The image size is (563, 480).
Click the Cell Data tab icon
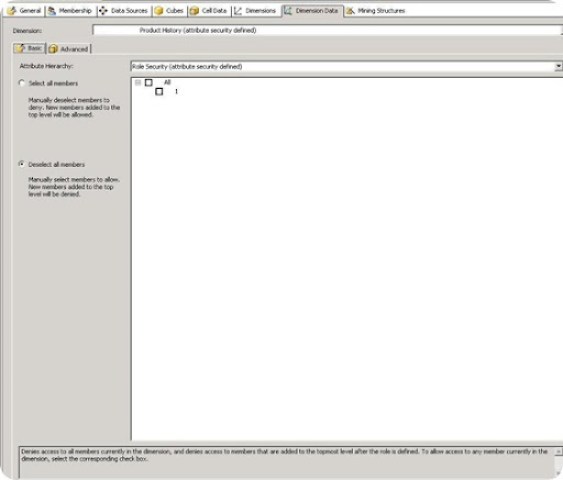194,11
